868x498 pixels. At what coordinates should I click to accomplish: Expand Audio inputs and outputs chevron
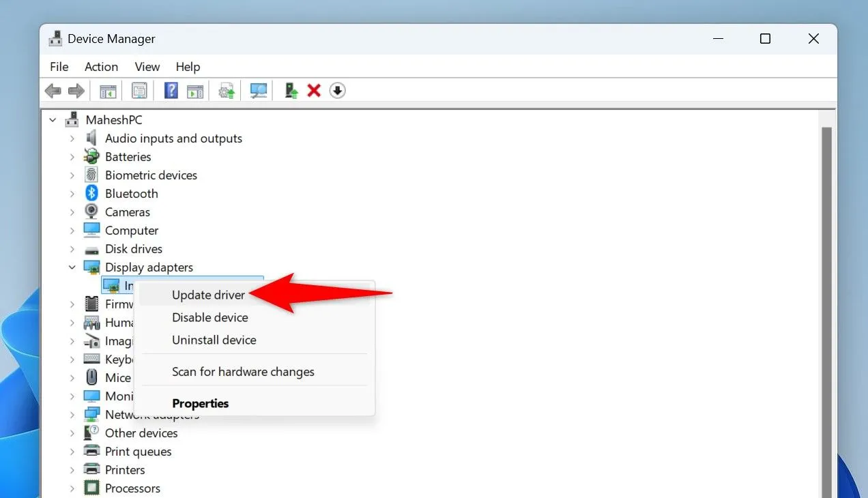tap(72, 138)
